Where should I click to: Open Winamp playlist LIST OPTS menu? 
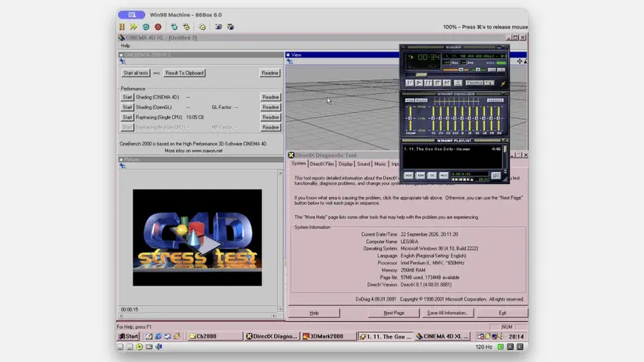coord(496,175)
